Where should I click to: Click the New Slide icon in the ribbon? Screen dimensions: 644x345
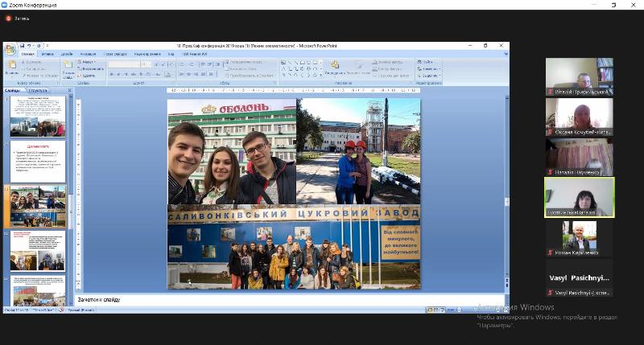click(68, 66)
